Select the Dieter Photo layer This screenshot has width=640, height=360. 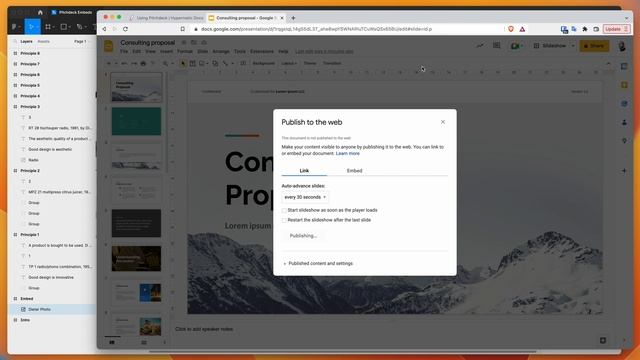(51, 309)
